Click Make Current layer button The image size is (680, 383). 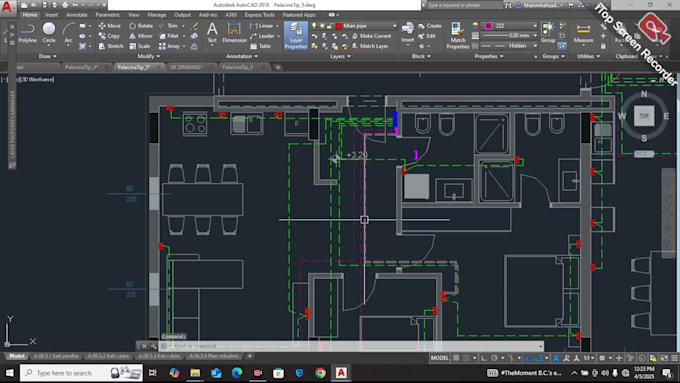(372, 36)
